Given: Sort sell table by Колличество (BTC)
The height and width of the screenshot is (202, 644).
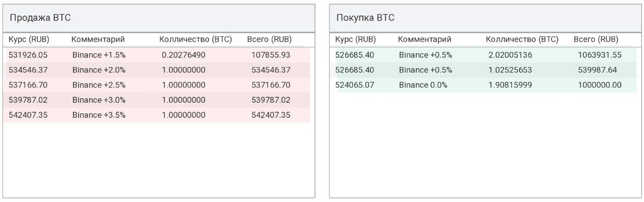Looking at the screenshot, I should click(x=196, y=39).
